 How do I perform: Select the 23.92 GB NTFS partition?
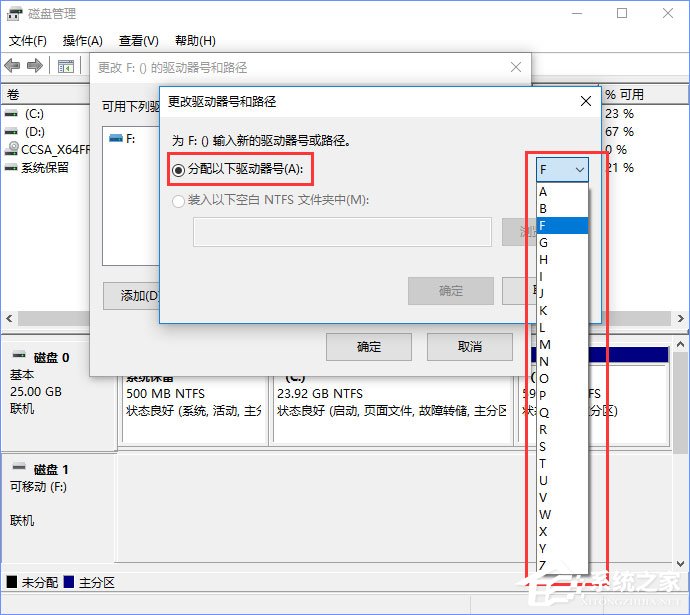(393, 409)
